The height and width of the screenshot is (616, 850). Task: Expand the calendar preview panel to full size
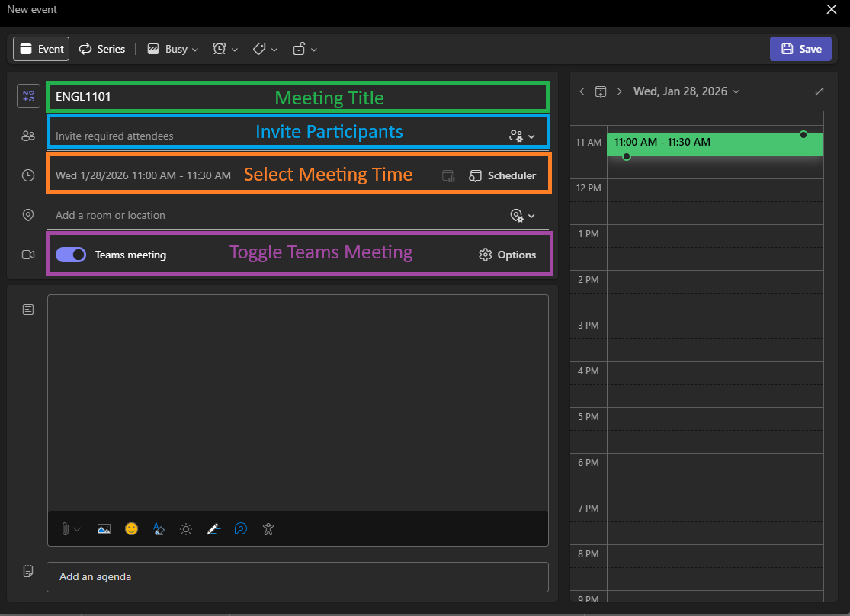tap(820, 91)
